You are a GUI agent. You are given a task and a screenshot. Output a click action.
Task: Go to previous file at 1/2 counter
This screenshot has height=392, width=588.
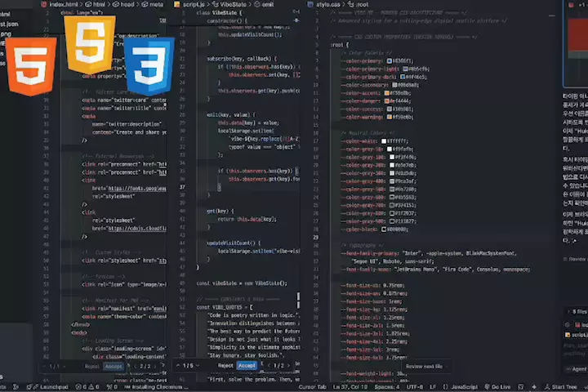269,365
